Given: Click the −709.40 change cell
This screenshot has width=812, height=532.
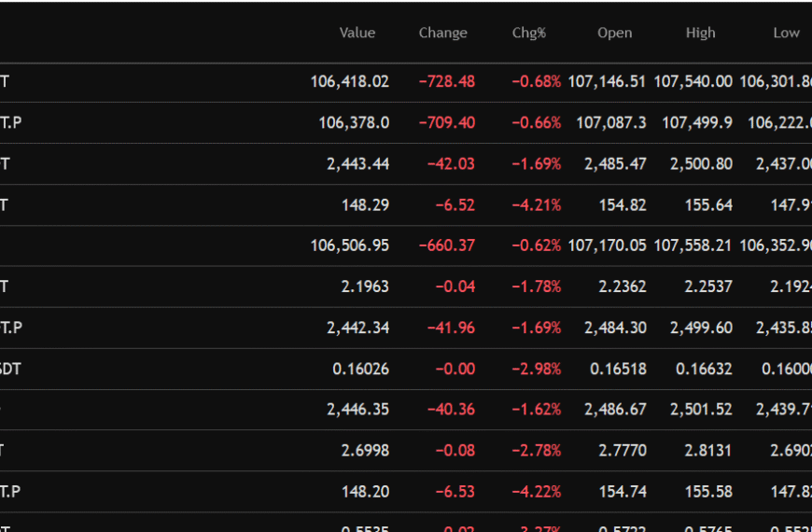Looking at the screenshot, I should pyautogui.click(x=446, y=122).
